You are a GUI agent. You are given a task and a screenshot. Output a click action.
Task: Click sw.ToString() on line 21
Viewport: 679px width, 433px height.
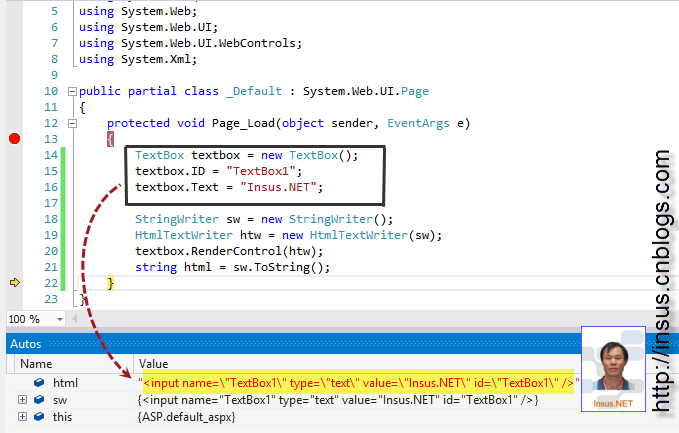pyautogui.click(x=281, y=268)
